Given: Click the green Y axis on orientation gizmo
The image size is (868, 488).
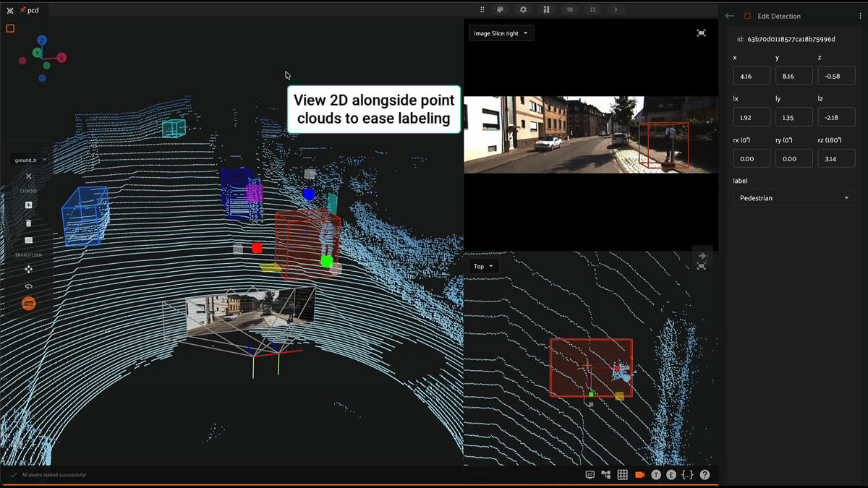Looking at the screenshot, I should (37, 53).
